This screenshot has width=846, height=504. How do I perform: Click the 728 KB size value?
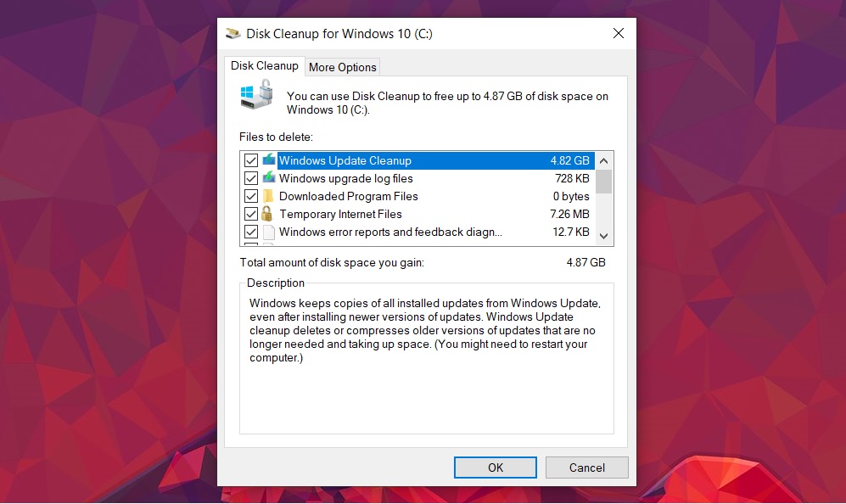(572, 178)
